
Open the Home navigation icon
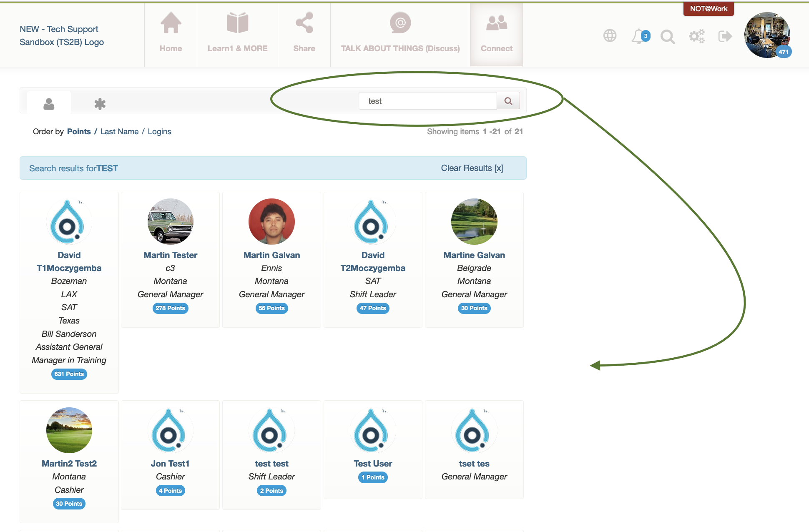171,23
